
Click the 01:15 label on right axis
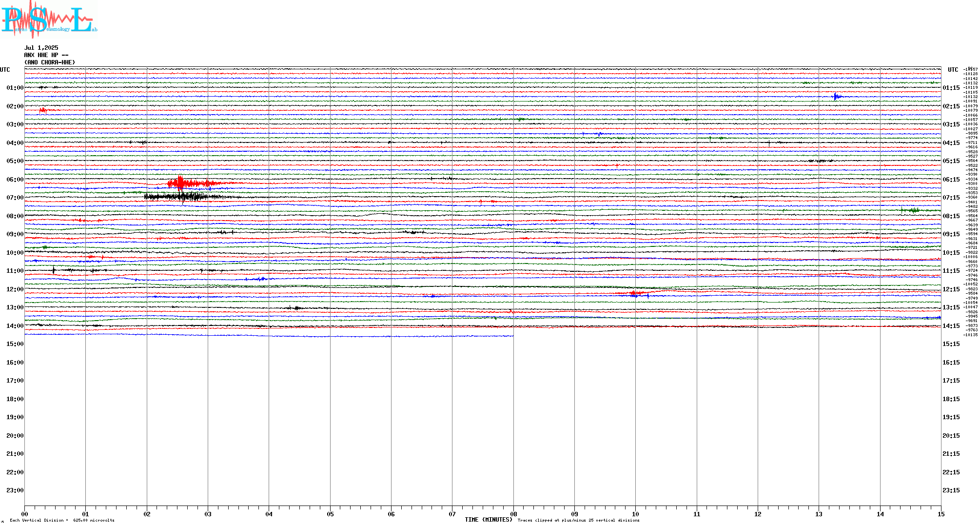pyautogui.click(x=951, y=88)
